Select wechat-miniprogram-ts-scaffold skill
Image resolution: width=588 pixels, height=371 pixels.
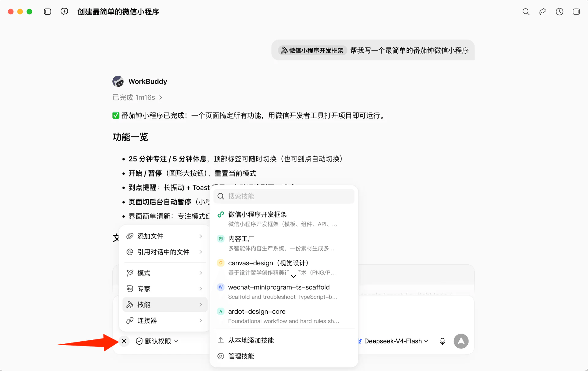pos(284,292)
